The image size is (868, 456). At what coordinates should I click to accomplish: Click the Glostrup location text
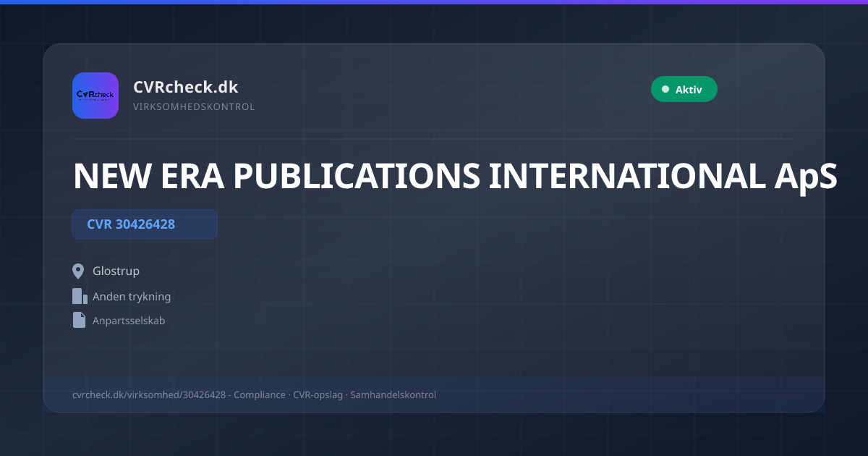coord(116,271)
